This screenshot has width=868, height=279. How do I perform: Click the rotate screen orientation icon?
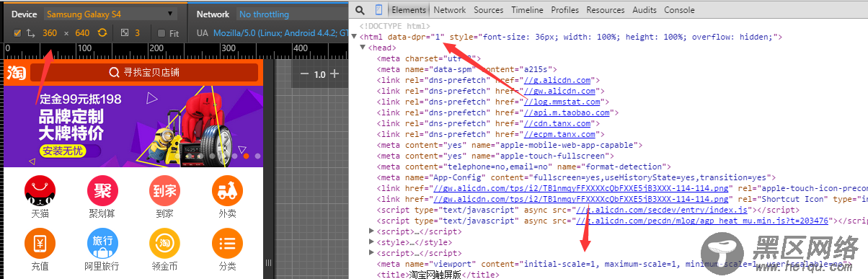[102, 33]
